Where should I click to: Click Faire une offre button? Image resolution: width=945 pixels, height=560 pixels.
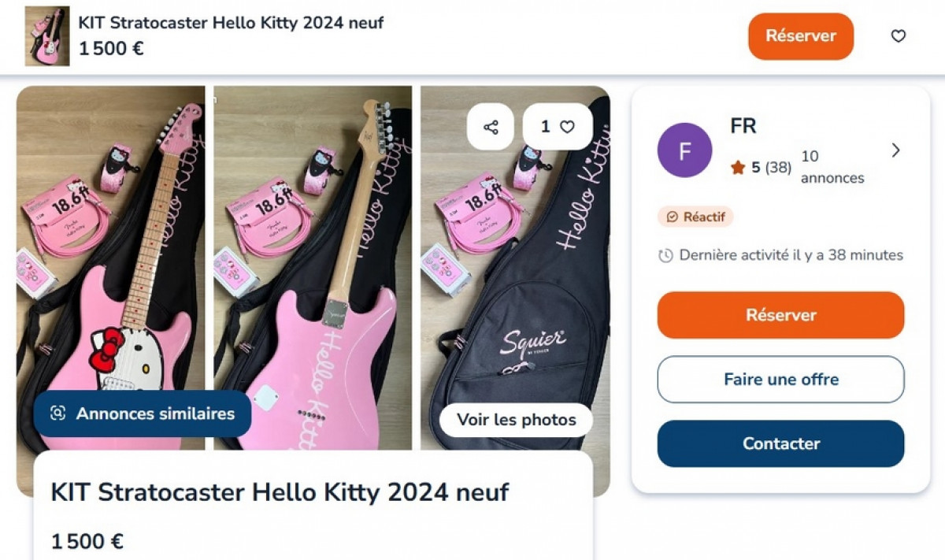point(780,380)
